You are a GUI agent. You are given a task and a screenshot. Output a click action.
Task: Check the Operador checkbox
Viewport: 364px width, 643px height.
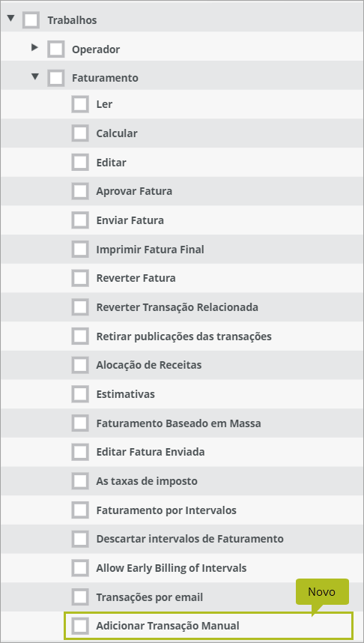point(55,49)
